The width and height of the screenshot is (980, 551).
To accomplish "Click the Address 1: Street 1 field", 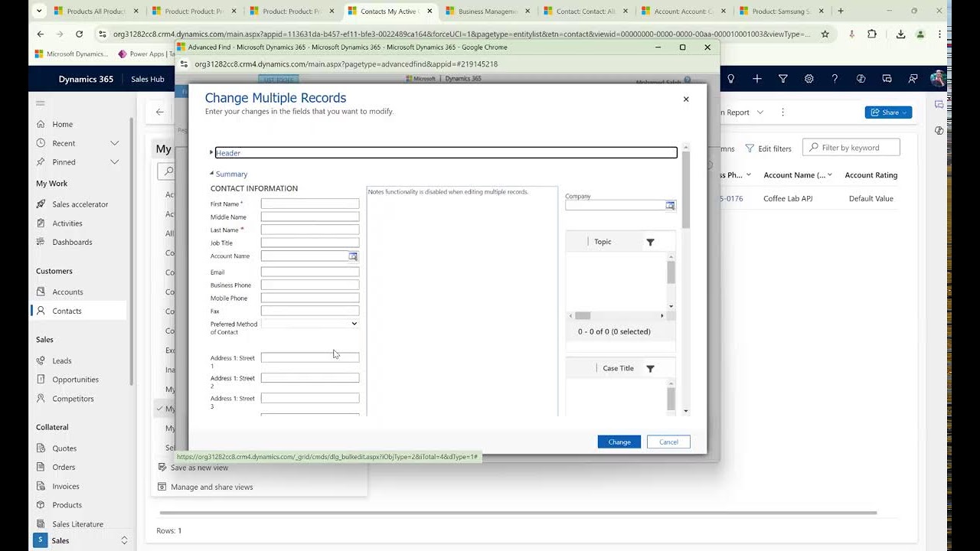I will pyautogui.click(x=310, y=357).
